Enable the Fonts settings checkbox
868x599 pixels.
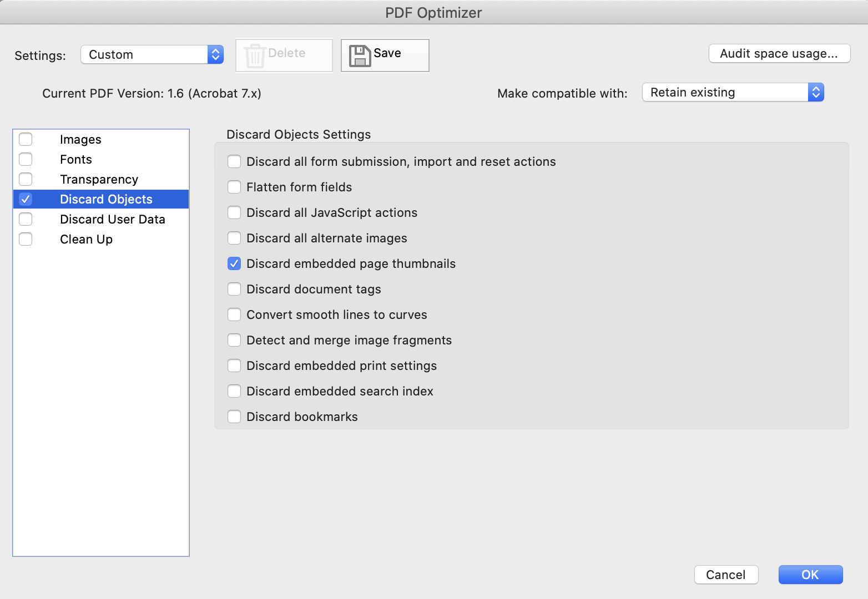[x=26, y=159]
